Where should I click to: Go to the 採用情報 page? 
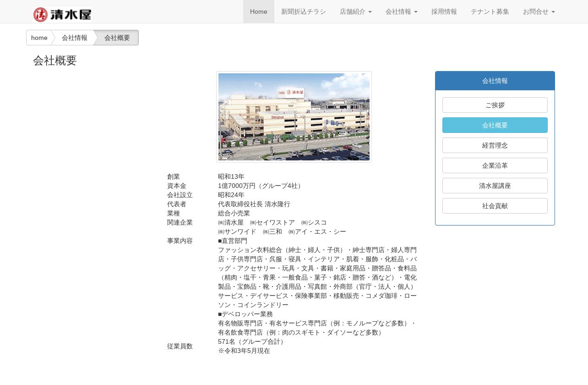444,11
